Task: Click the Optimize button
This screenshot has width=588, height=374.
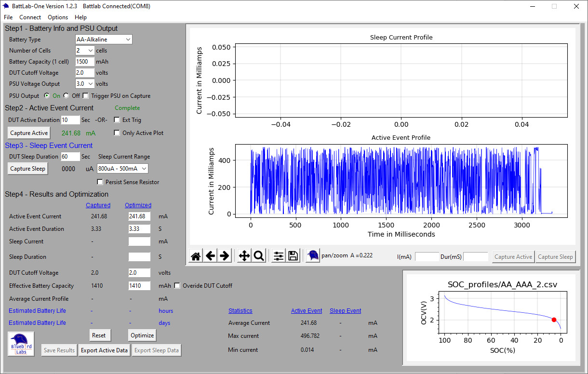Action: pyautogui.click(x=142, y=335)
